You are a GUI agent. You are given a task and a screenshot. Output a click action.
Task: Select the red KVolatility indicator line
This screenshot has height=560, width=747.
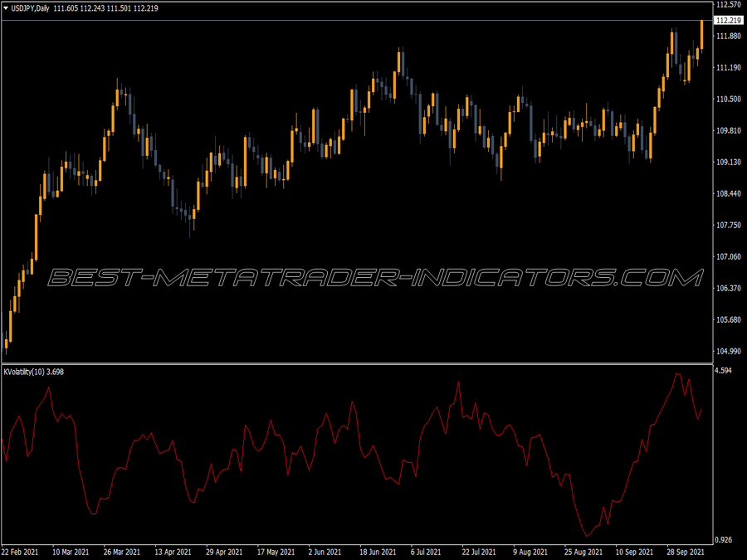click(x=352, y=455)
